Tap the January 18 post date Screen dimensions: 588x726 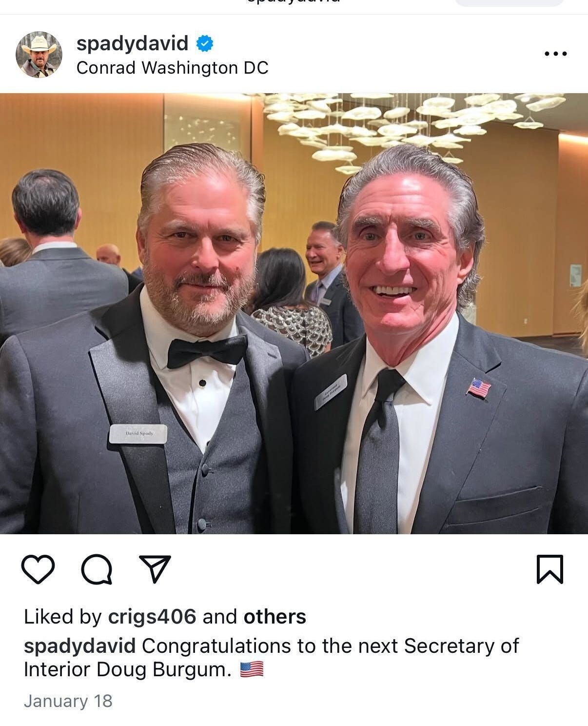point(68,701)
